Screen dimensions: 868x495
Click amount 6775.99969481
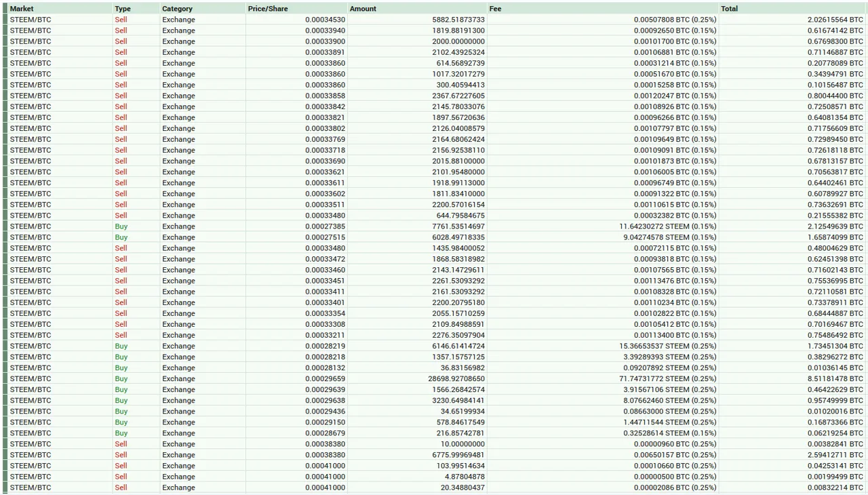click(x=458, y=455)
